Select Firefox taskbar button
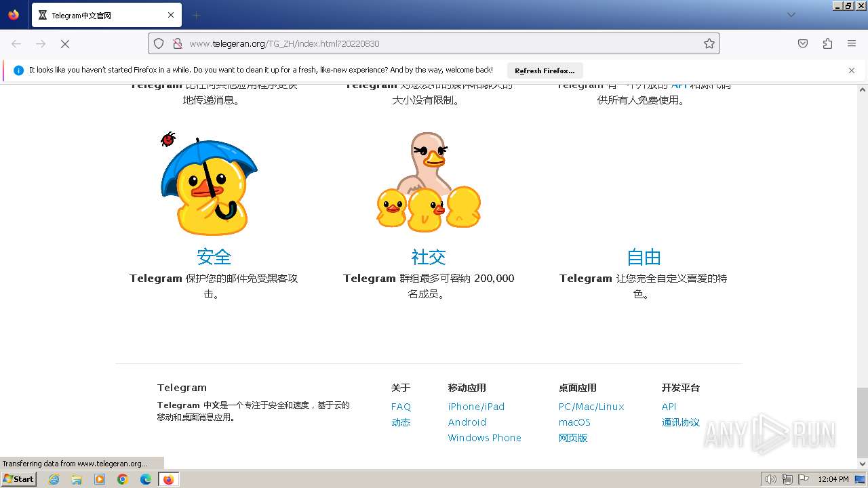This screenshot has width=868, height=488. (169, 479)
